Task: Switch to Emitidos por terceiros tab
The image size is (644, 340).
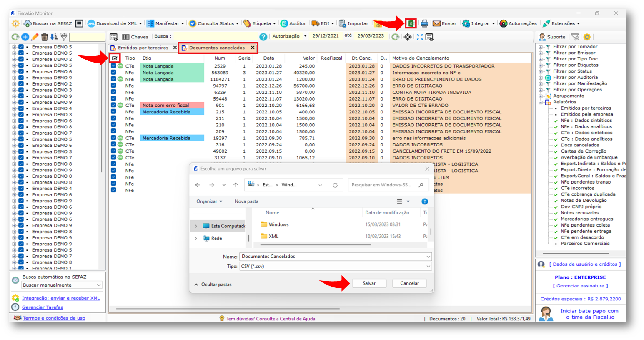Action: pos(143,48)
